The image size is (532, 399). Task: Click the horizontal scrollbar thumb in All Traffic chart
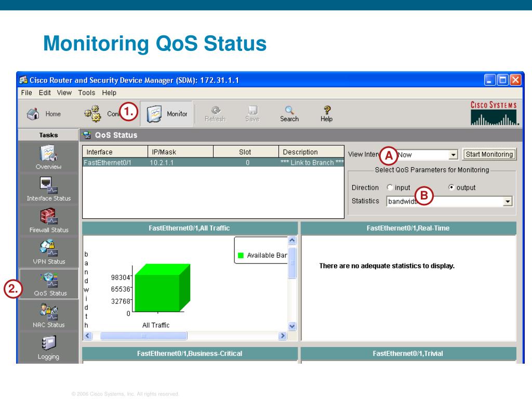pos(143,336)
